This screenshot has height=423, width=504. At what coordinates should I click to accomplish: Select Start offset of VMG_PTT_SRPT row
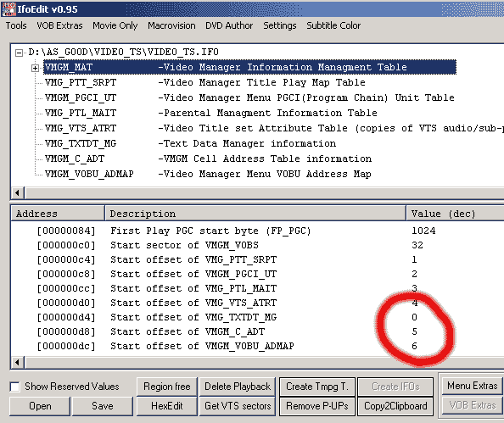(257, 260)
